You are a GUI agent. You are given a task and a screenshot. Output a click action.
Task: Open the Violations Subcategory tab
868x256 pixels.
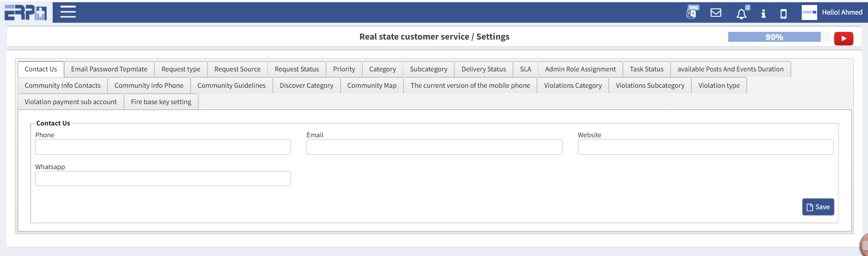coord(650,85)
